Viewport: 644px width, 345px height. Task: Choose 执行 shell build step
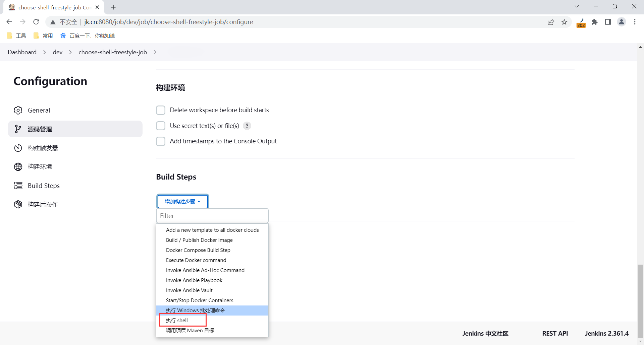tap(212, 321)
